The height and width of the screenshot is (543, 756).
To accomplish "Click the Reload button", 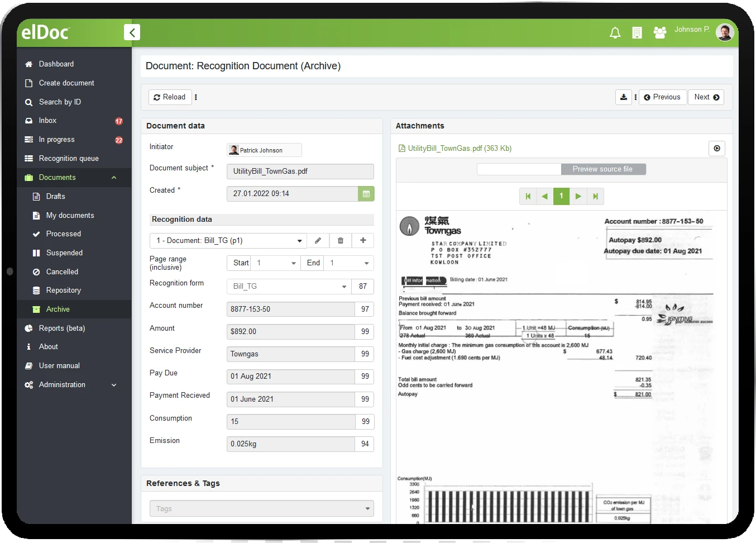I will pyautogui.click(x=170, y=97).
